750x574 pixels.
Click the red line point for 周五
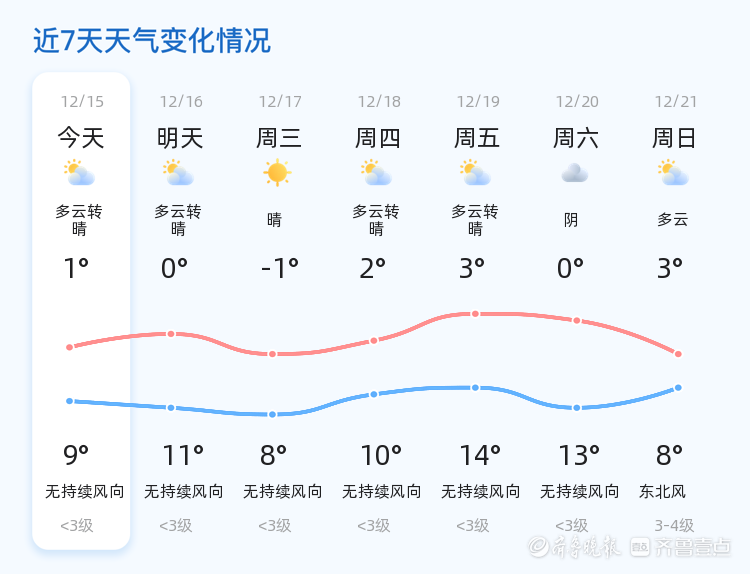click(x=476, y=314)
